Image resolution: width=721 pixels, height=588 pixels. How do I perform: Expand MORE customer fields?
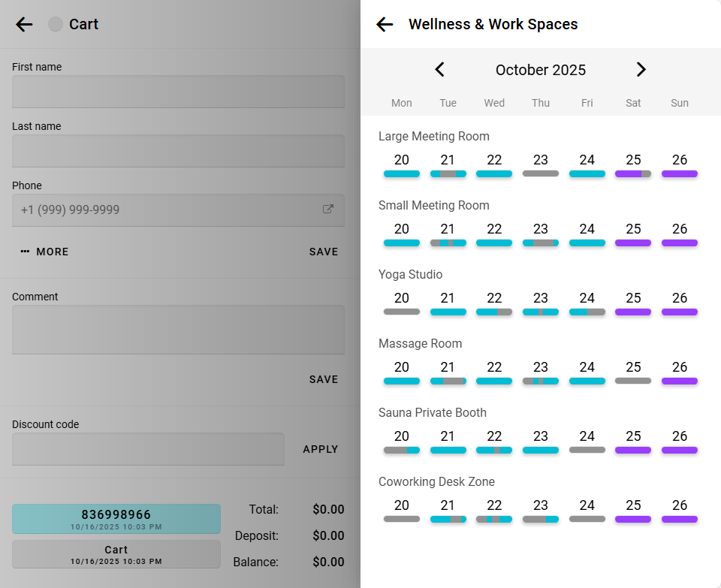pyautogui.click(x=45, y=252)
